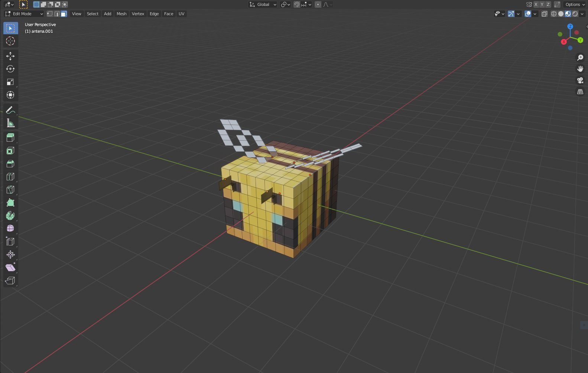Screen dimensions: 588x373
Task: Switch to material preview shading
Action: click(568, 14)
